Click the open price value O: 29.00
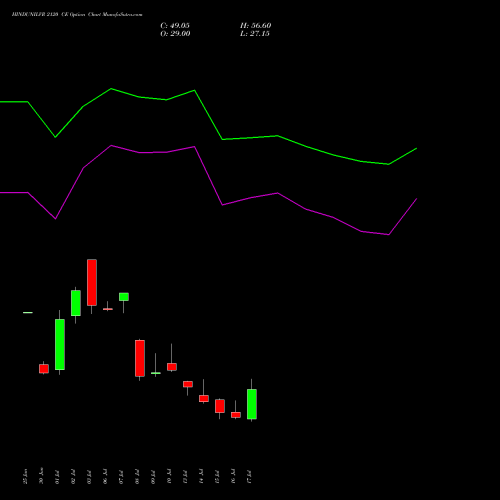Screen dimensions: 500x500 click(175, 34)
